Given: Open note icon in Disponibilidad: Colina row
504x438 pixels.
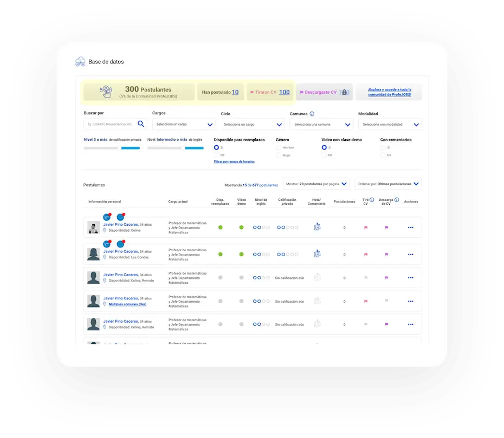Looking at the screenshot, I should (x=317, y=227).
